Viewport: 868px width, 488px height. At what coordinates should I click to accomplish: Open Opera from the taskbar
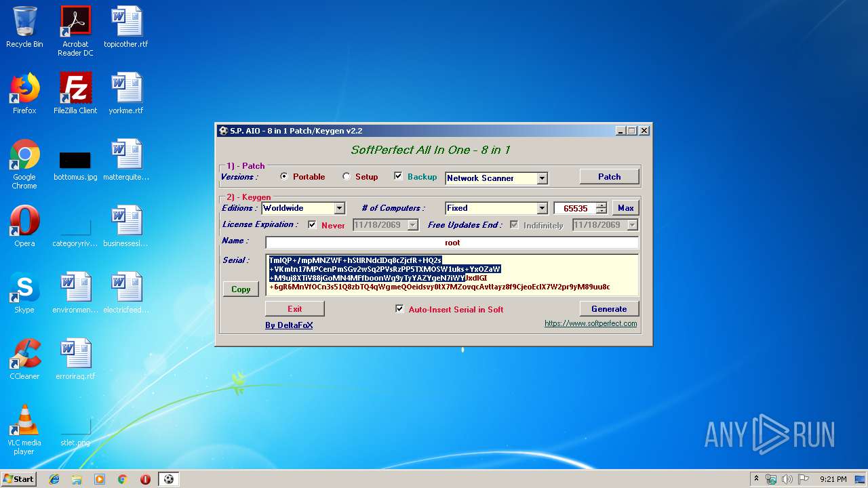[x=145, y=479]
